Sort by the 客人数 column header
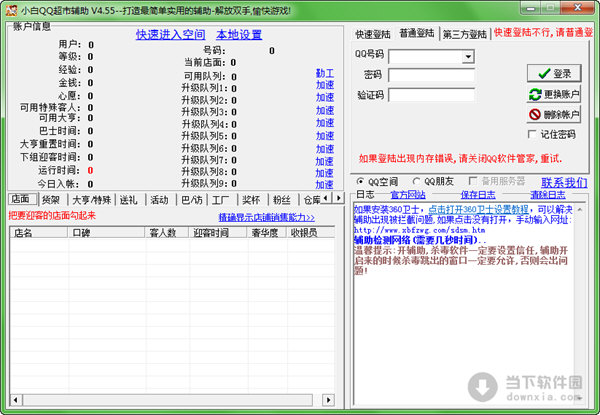 click(x=166, y=232)
